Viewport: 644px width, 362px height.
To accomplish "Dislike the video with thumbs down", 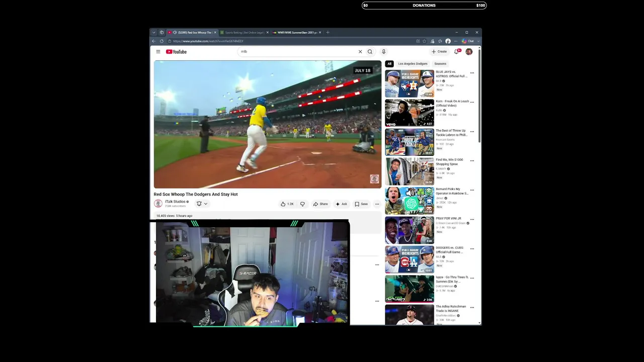I will (x=302, y=204).
